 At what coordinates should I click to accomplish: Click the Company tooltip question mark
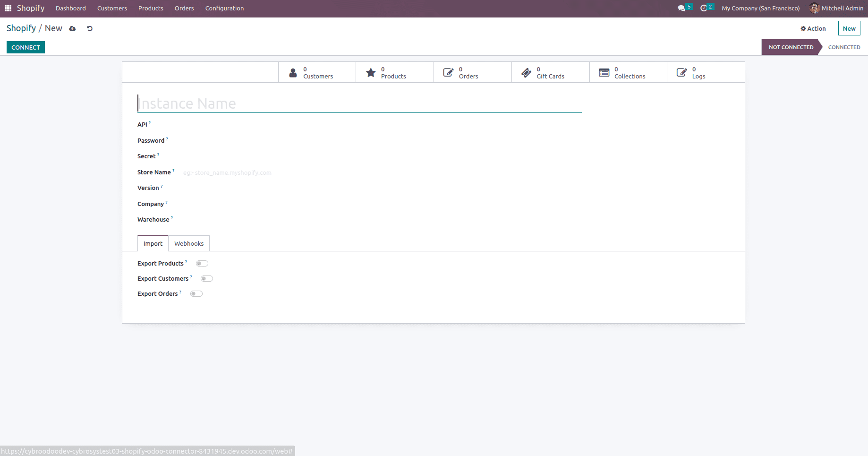click(x=166, y=202)
